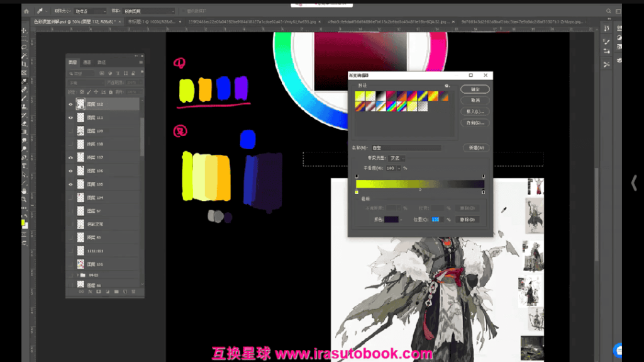
Task: Hide layer 图层 106 with its eye icon
Action: pos(70,171)
